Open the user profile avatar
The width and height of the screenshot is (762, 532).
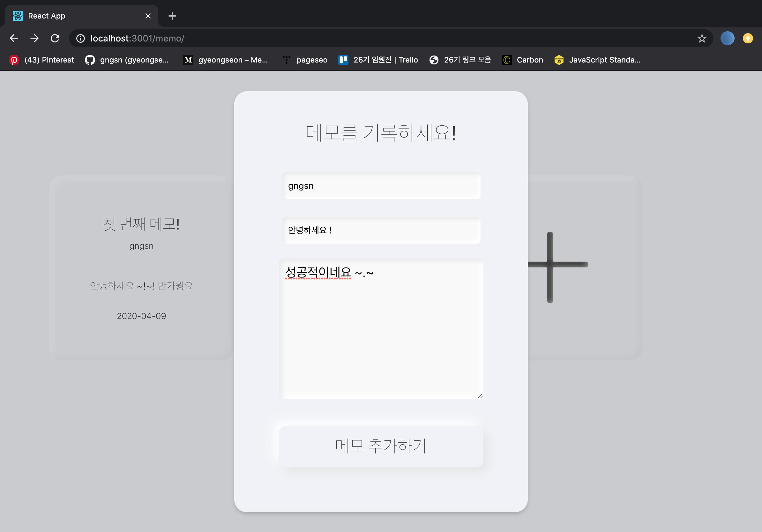pyautogui.click(x=727, y=39)
